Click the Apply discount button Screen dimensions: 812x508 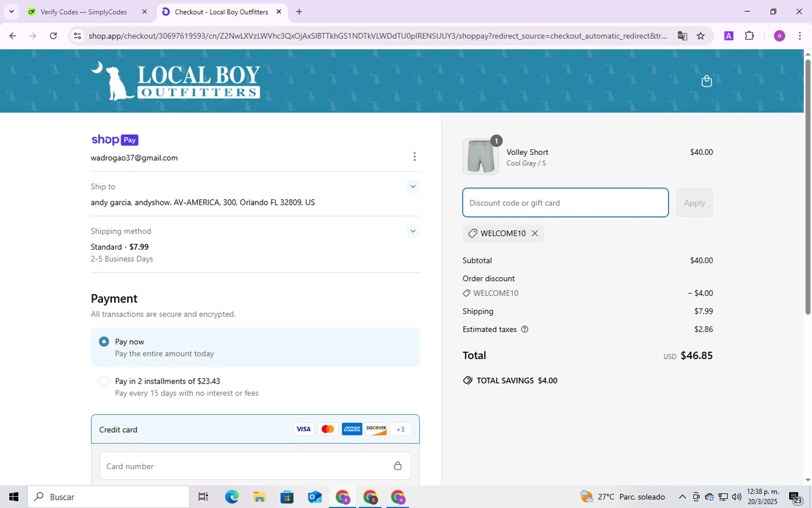pyautogui.click(x=695, y=203)
